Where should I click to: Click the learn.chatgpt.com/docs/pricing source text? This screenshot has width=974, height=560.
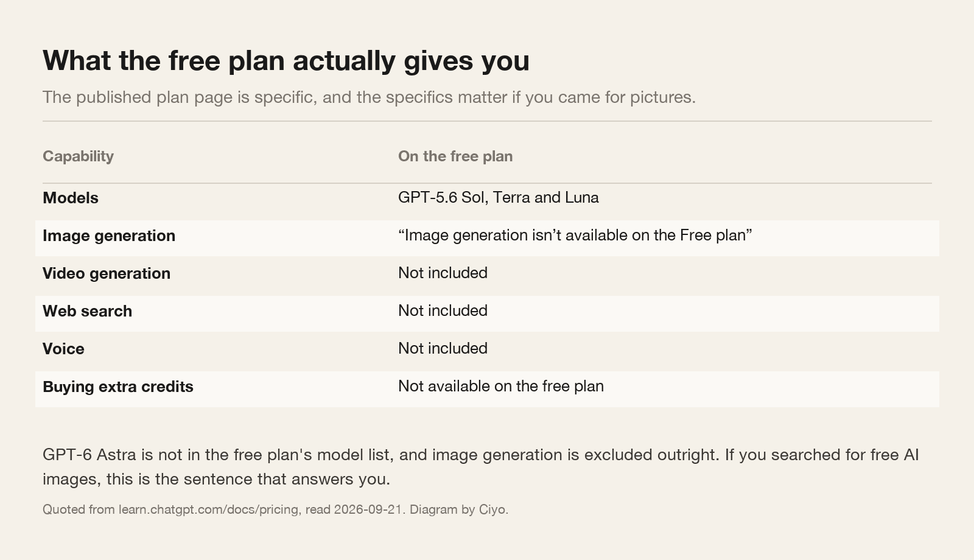(x=208, y=509)
